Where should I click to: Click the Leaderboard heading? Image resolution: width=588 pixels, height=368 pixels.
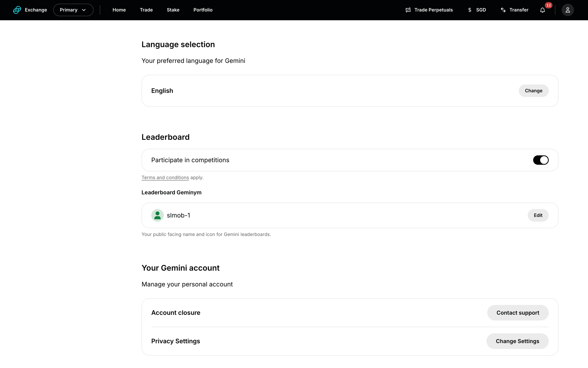(x=165, y=137)
